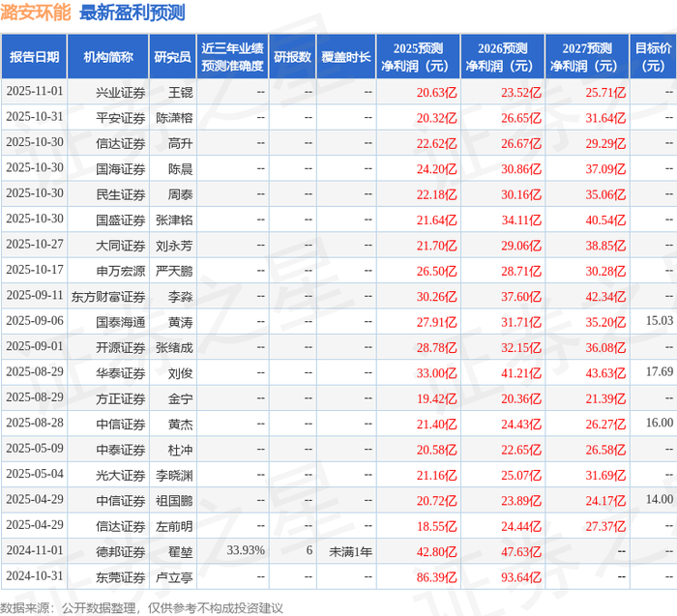The width and height of the screenshot is (677, 616).
Task: Click the 最新盈利预测 heading
Action: (x=132, y=13)
